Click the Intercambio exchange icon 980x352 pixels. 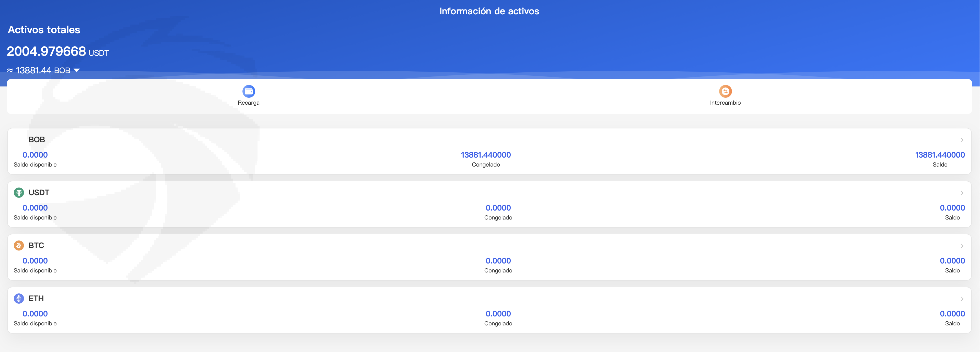(725, 91)
